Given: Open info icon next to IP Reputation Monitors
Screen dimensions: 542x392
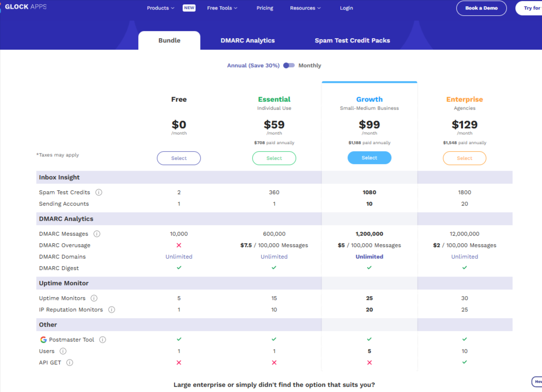Looking at the screenshot, I should coord(112,309).
